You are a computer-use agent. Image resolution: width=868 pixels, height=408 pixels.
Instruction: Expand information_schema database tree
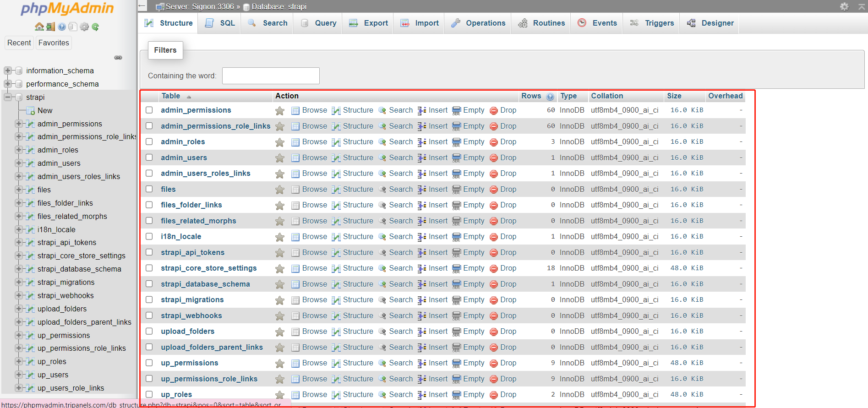[x=7, y=71]
